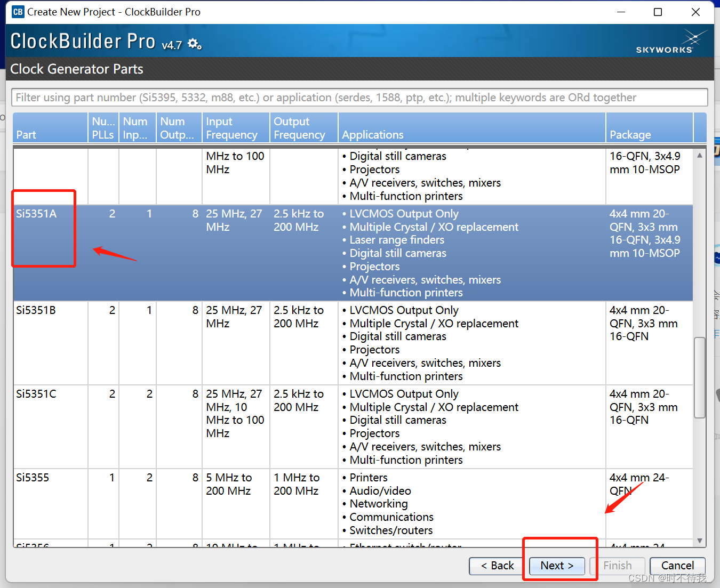Close the Create New Project window

click(695, 12)
